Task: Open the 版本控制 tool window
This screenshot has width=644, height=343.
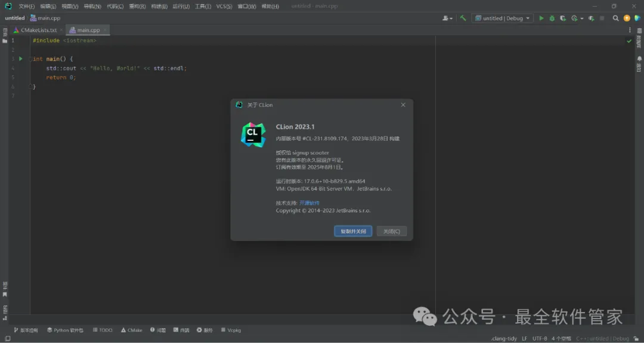Action: click(x=26, y=330)
